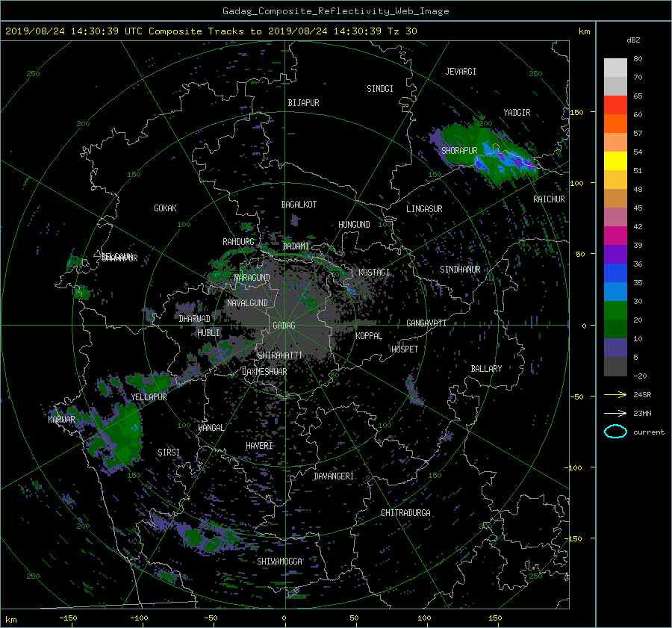Image resolution: width=672 pixels, height=628 pixels.
Task: Click the 'LINGASUR' city label
Action: pos(424,209)
